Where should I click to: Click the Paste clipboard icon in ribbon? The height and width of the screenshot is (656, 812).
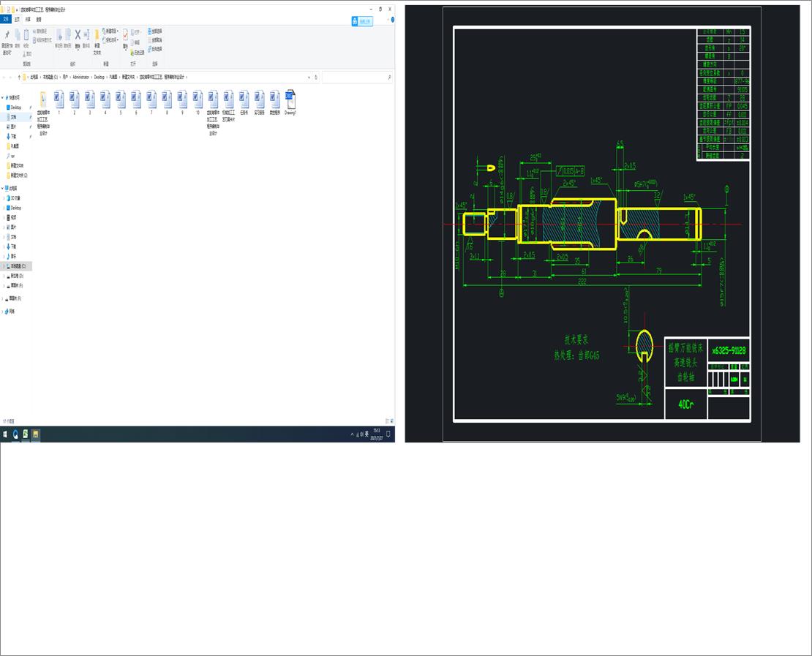pos(26,35)
